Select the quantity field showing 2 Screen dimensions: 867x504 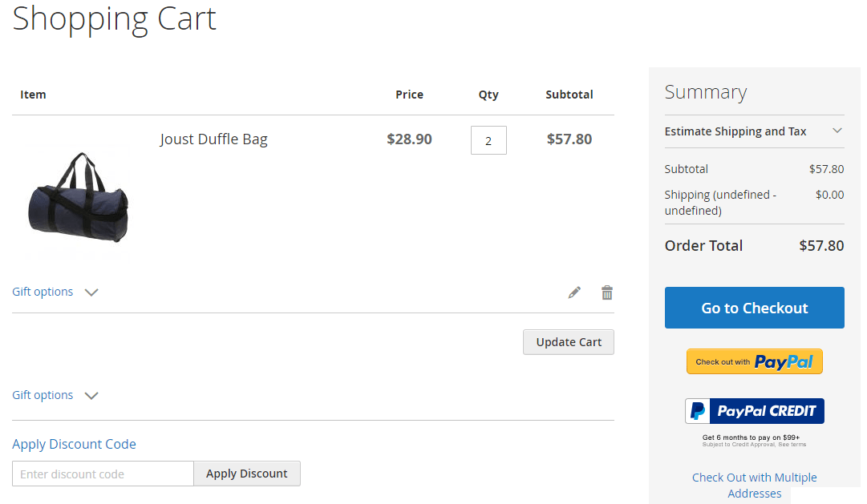[x=488, y=139]
